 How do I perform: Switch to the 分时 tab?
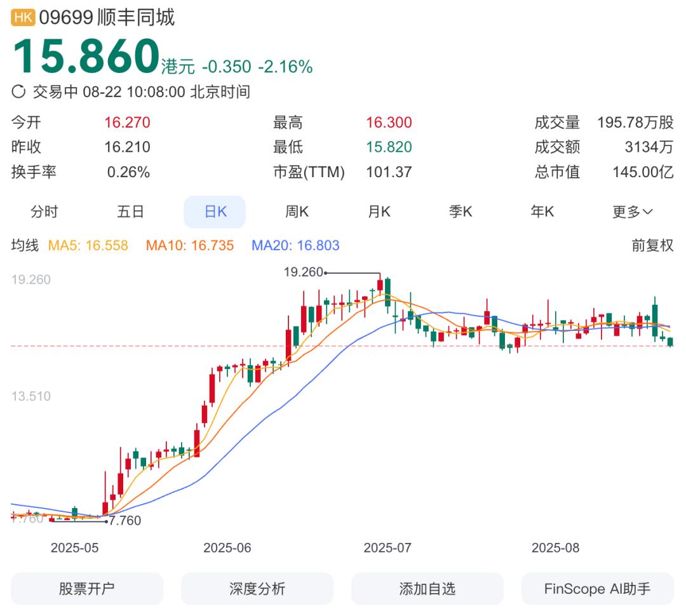pyautogui.click(x=44, y=211)
